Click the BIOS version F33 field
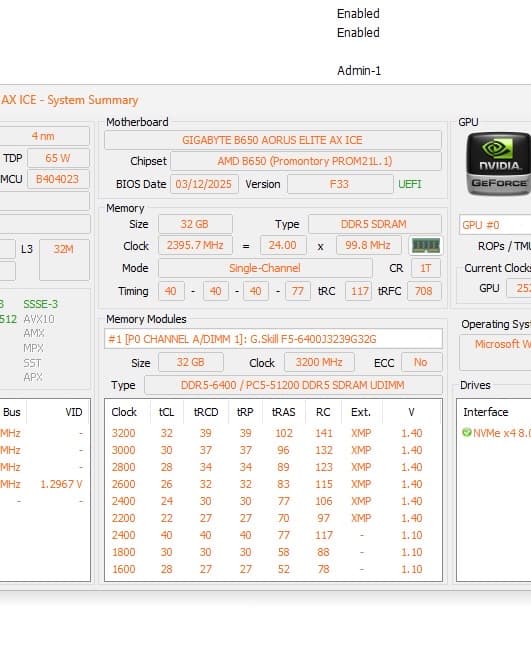Viewport: 531px width, 663px height. pyautogui.click(x=340, y=184)
